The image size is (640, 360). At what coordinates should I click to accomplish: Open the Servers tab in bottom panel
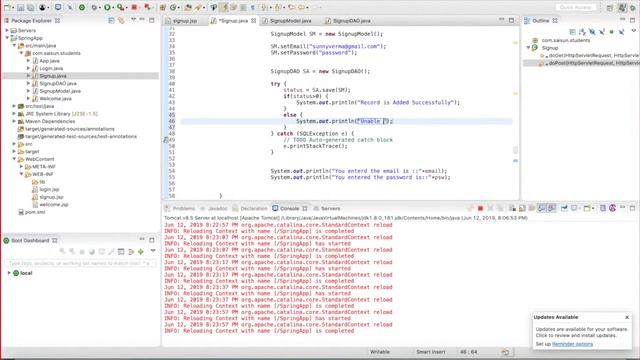click(x=330, y=208)
